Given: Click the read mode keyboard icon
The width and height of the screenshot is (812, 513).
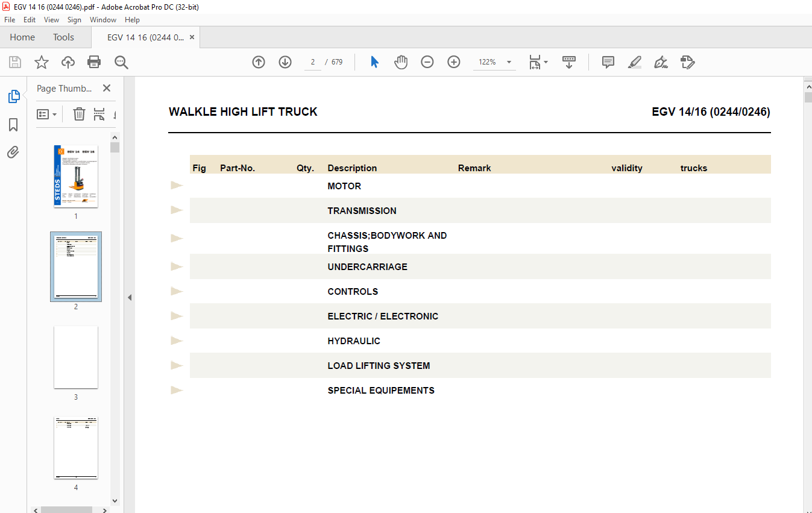Looking at the screenshot, I should (x=569, y=62).
